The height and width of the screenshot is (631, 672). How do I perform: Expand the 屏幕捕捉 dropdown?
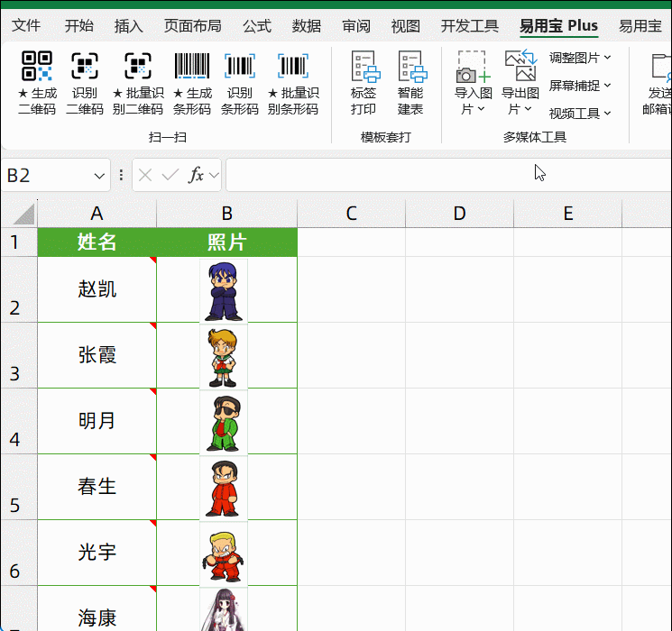click(x=580, y=86)
